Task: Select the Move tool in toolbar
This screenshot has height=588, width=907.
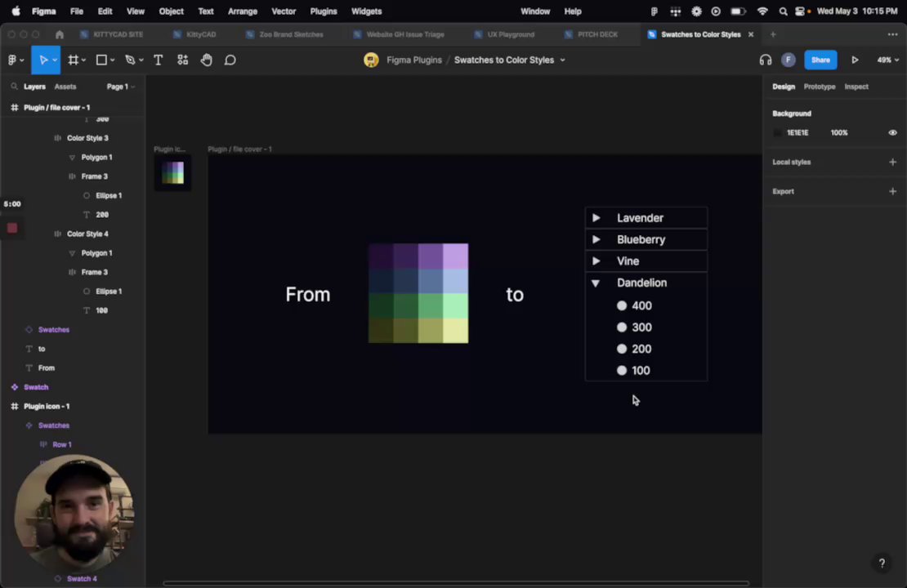Action: pos(43,60)
